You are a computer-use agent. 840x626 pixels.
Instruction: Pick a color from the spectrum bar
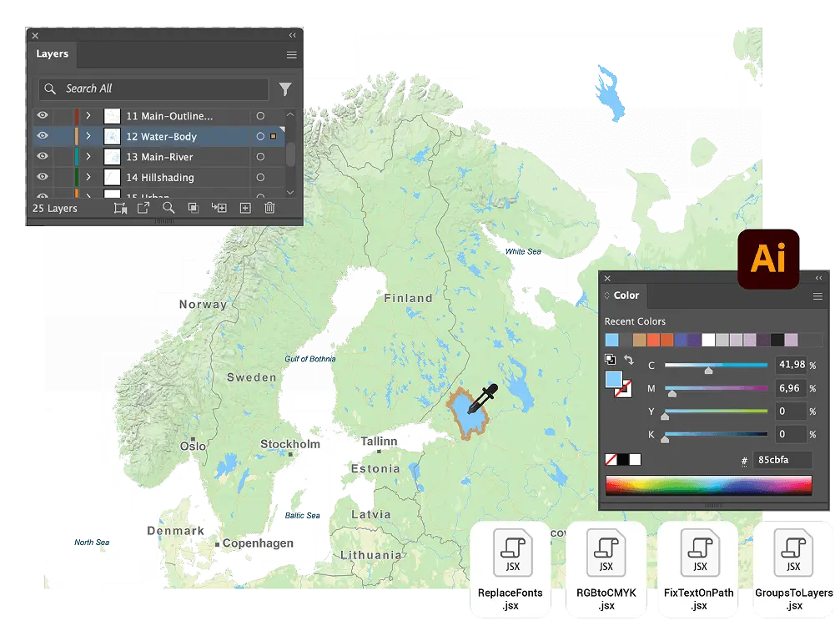coord(709,485)
